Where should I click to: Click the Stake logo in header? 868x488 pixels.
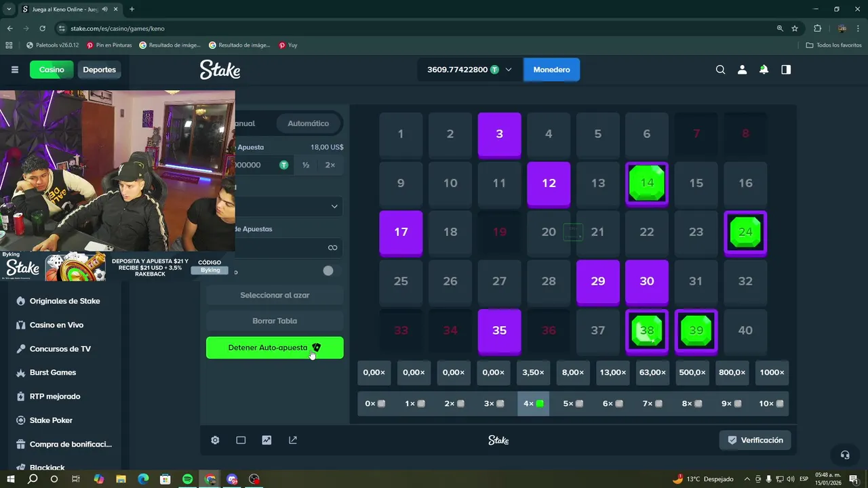[x=220, y=70]
